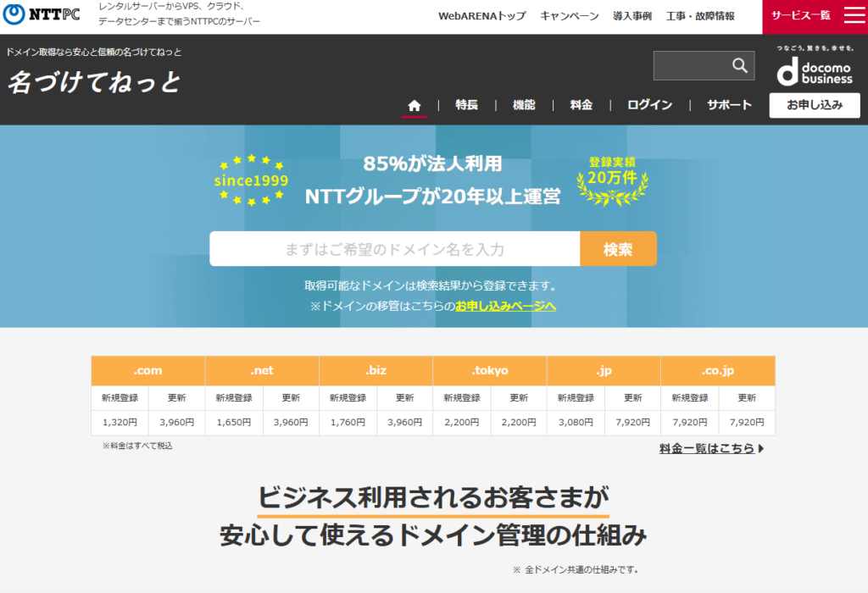Open the サポート menu item
The height and width of the screenshot is (593, 868).
pos(729,105)
